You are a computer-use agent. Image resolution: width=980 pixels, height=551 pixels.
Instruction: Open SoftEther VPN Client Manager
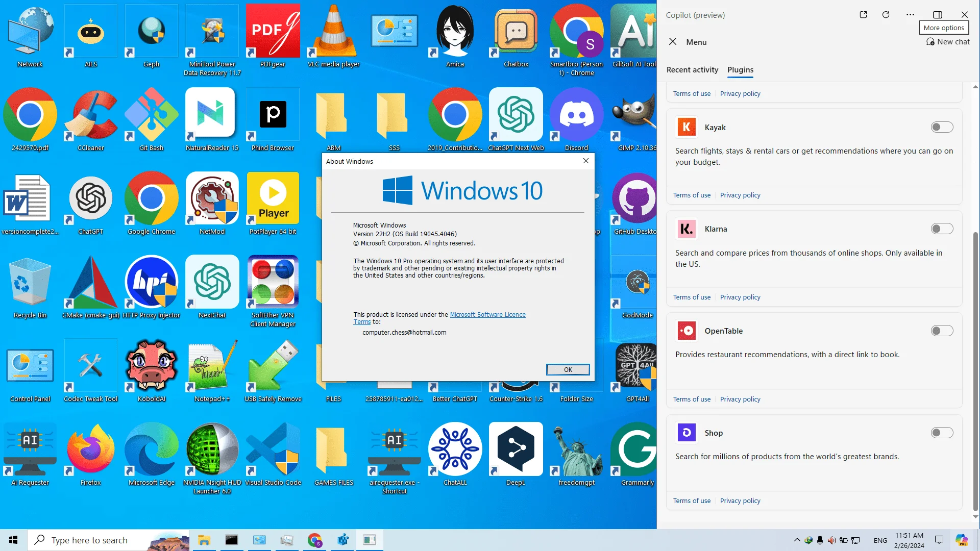tap(273, 291)
